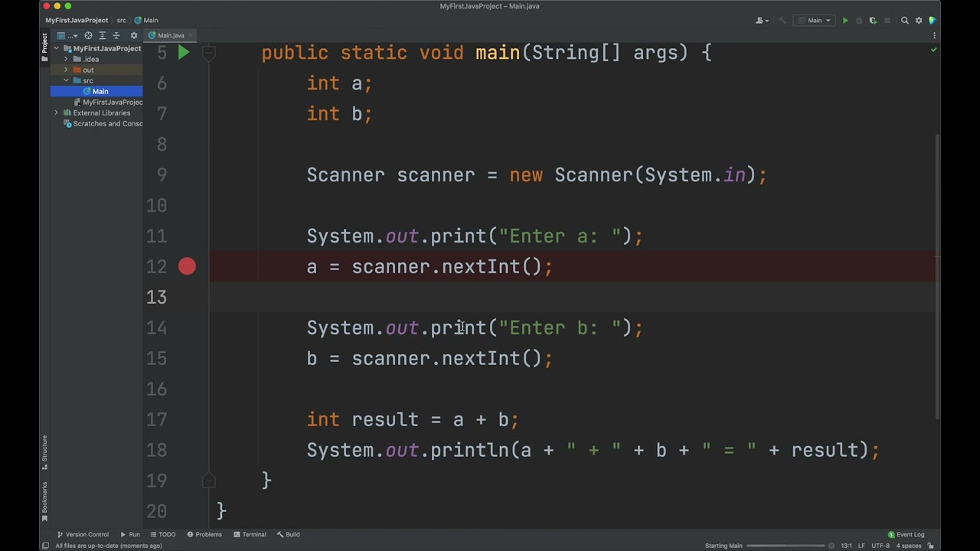Image resolution: width=980 pixels, height=551 pixels.
Task: Toggle read-only lock icon
Action: click(x=932, y=546)
